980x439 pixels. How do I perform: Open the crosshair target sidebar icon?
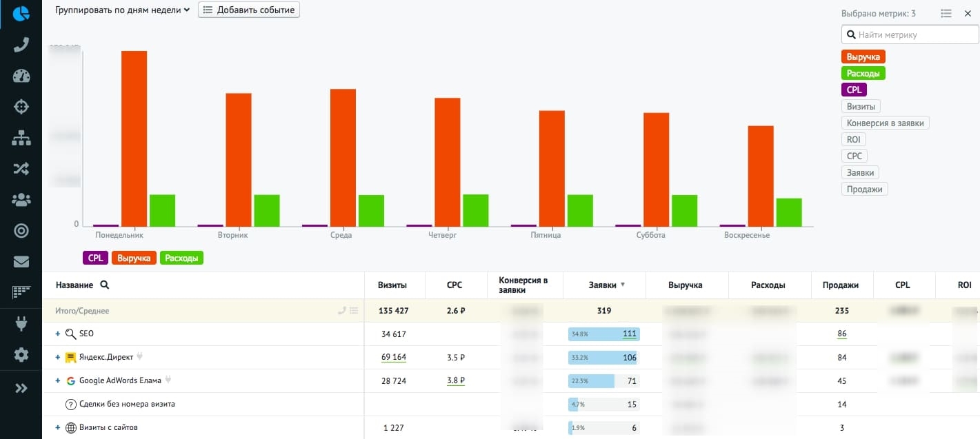coord(21,107)
